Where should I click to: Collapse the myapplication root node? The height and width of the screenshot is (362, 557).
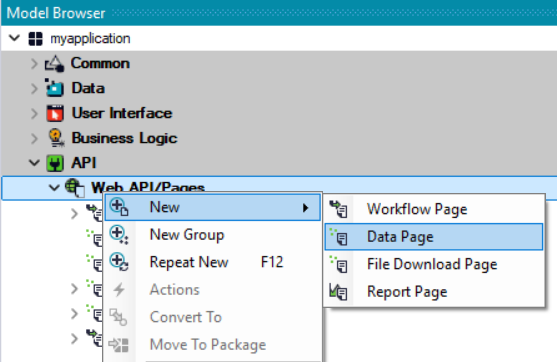14,38
